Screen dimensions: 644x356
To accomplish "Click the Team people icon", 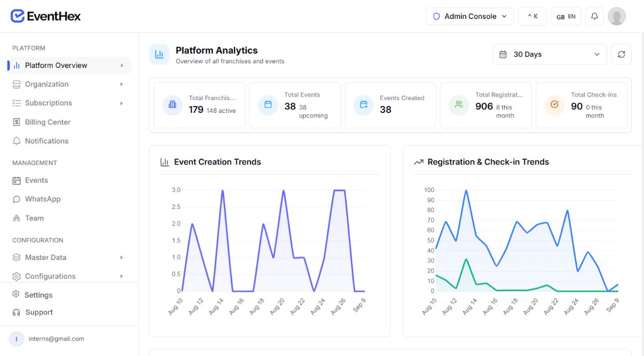I will [x=16, y=218].
